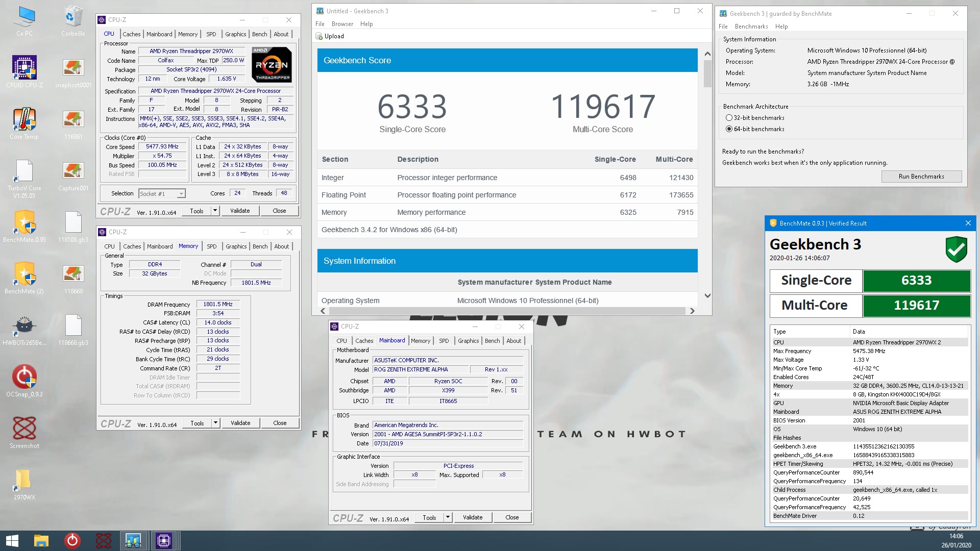Open File Explorer from the taskbar
The image size is (980, 551).
click(x=41, y=541)
